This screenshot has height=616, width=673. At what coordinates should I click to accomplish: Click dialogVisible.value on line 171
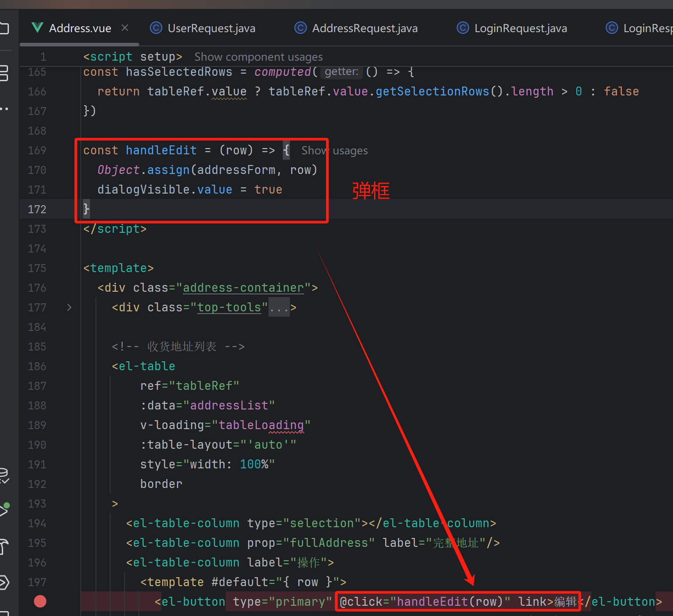point(165,190)
